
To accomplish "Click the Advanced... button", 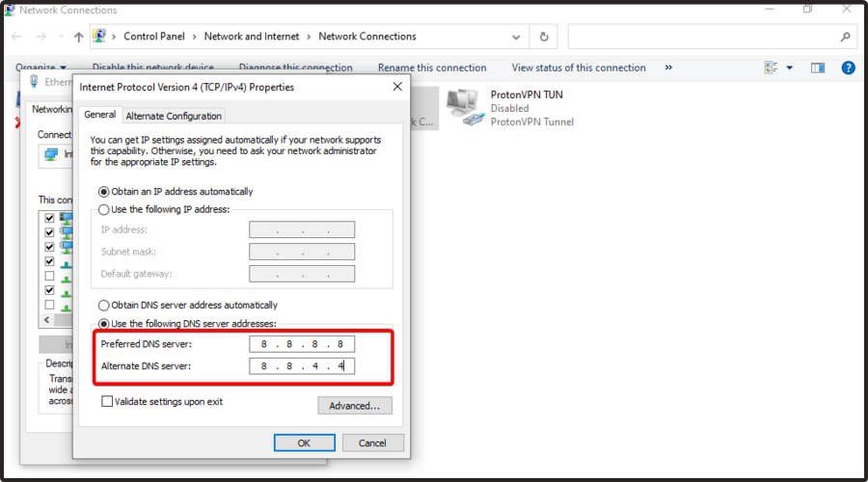I will click(x=355, y=406).
